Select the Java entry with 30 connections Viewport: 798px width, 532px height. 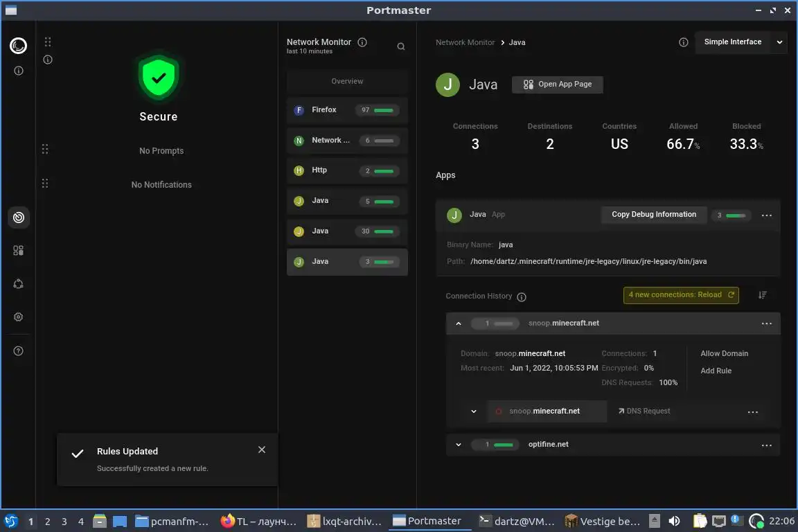(347, 231)
